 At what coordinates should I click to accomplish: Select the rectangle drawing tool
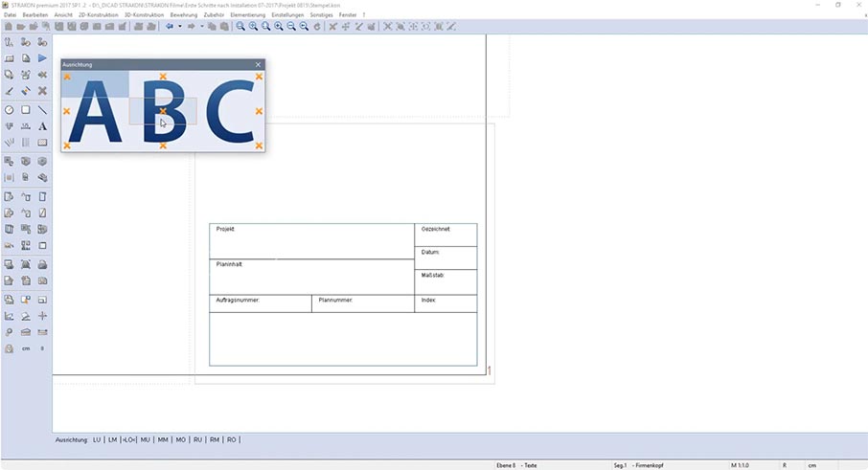point(26,110)
